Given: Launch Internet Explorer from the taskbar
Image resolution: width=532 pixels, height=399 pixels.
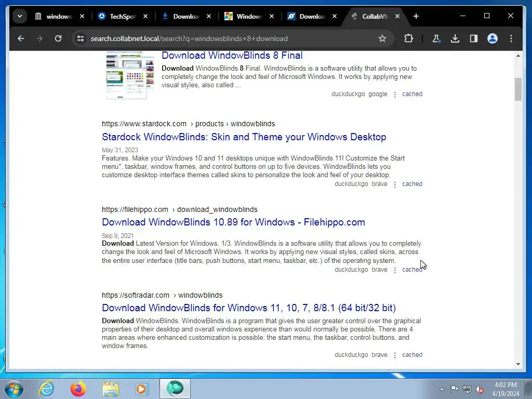Looking at the screenshot, I should tap(46, 389).
